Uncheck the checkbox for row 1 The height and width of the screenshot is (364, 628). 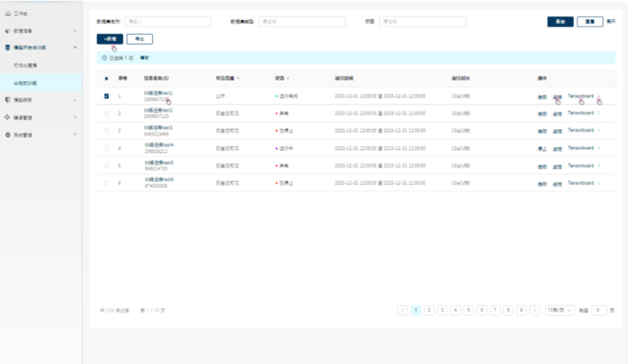[x=107, y=96]
